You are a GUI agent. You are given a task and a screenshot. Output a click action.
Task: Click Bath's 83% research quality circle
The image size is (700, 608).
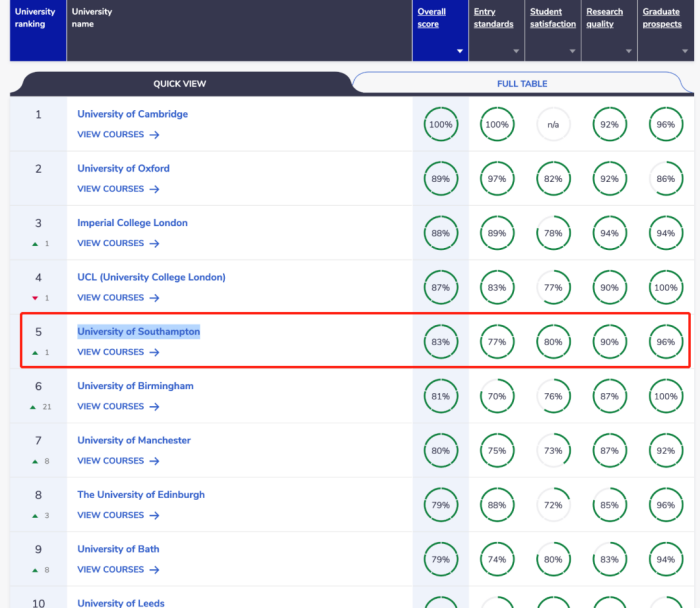point(609,559)
